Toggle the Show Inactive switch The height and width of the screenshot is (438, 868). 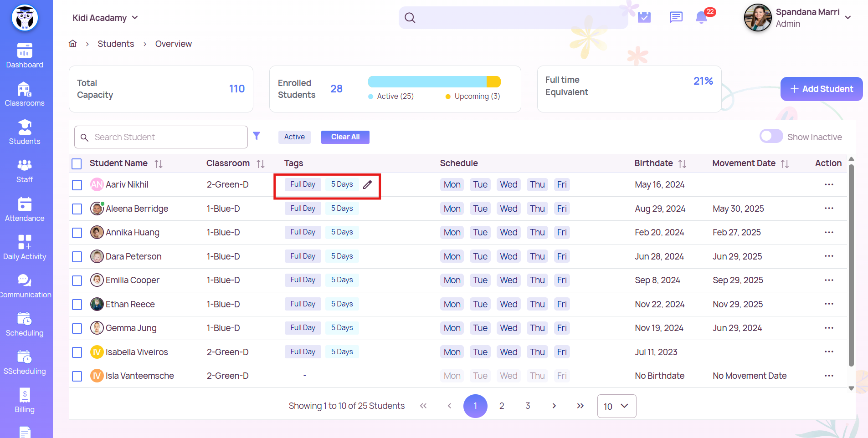click(x=771, y=137)
